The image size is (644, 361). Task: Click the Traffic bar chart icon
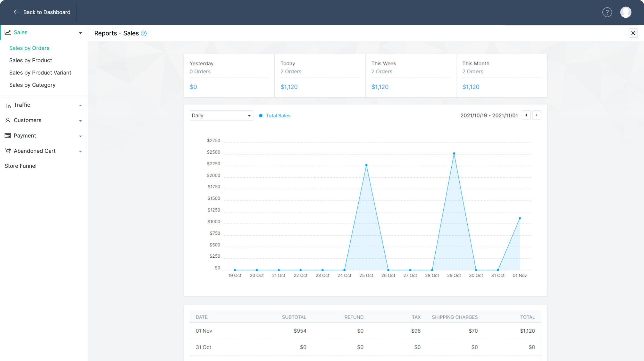coord(8,105)
